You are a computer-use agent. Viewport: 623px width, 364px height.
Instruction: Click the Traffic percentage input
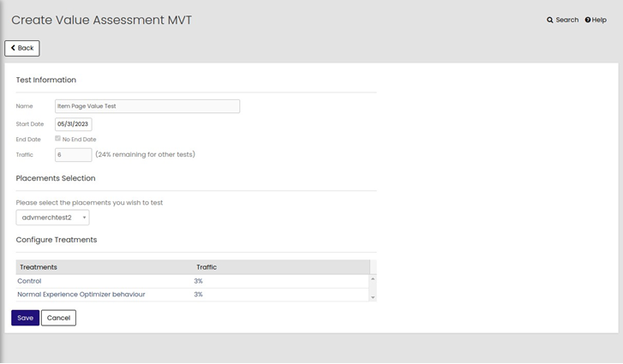[74, 155]
